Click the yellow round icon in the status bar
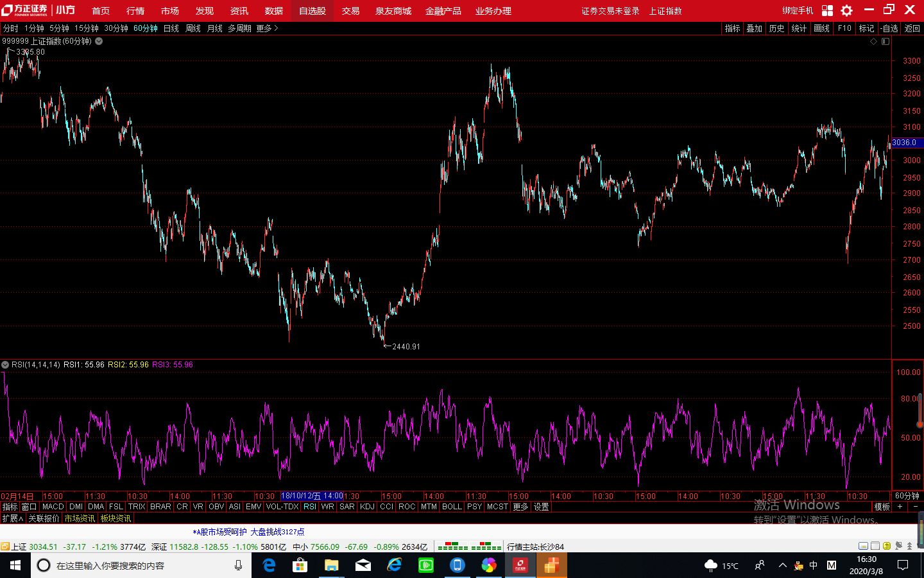The height and width of the screenshot is (578, 924). (x=887, y=546)
